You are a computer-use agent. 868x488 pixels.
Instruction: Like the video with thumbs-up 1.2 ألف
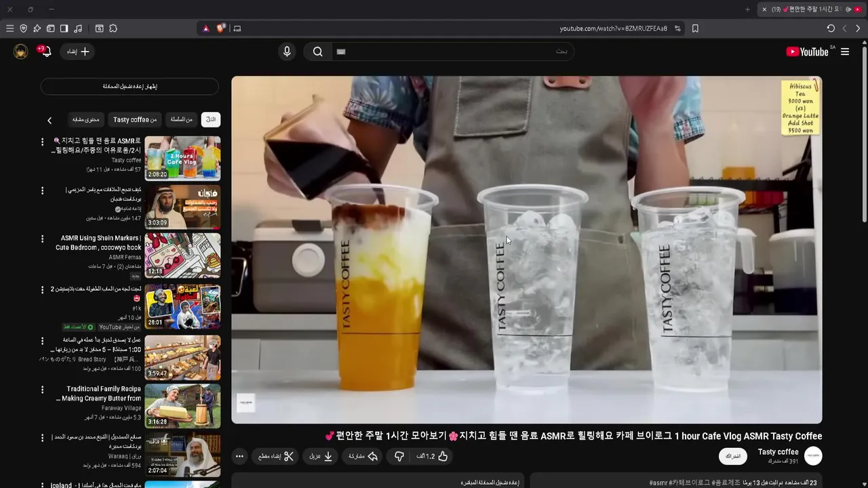click(x=432, y=456)
